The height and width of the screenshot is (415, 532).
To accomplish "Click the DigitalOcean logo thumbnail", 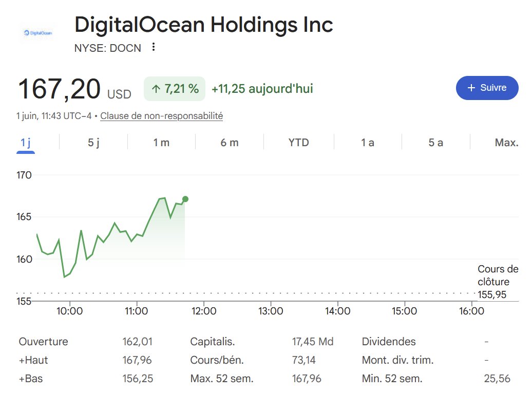I will pyautogui.click(x=38, y=33).
